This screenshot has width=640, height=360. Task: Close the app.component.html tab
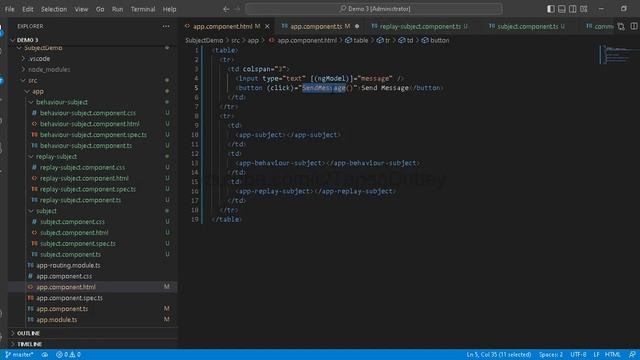point(267,27)
